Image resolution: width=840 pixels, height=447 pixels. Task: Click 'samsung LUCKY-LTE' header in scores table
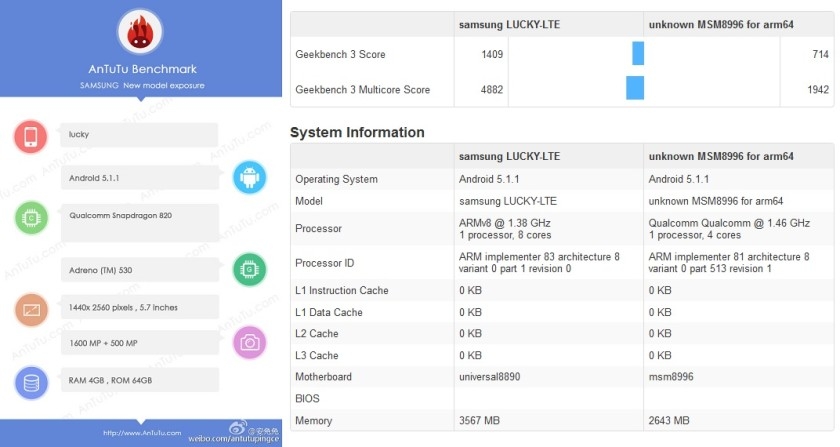509,25
